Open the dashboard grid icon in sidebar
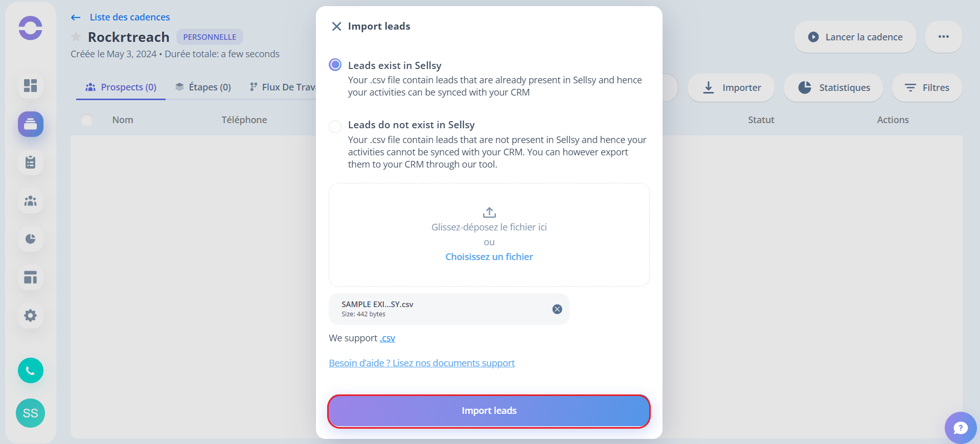The width and height of the screenshot is (980, 444). (x=31, y=86)
